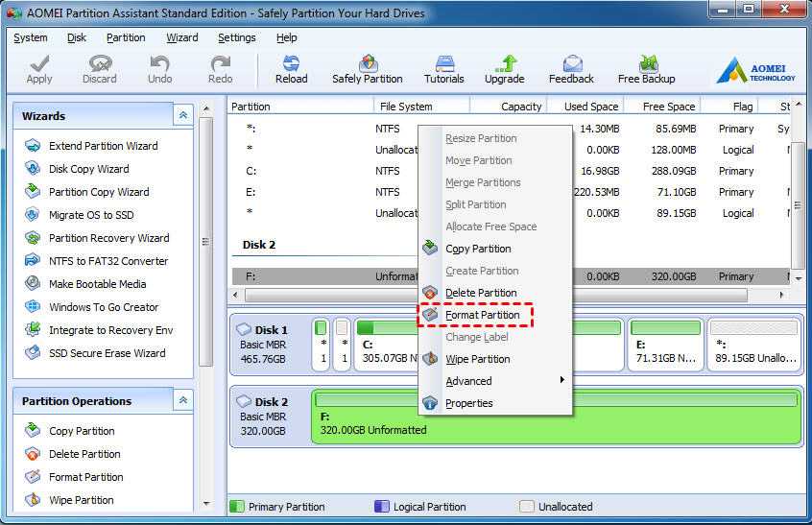812x525 pixels.
Task: Click the Apply checkmark toolbar icon
Action: [39, 63]
